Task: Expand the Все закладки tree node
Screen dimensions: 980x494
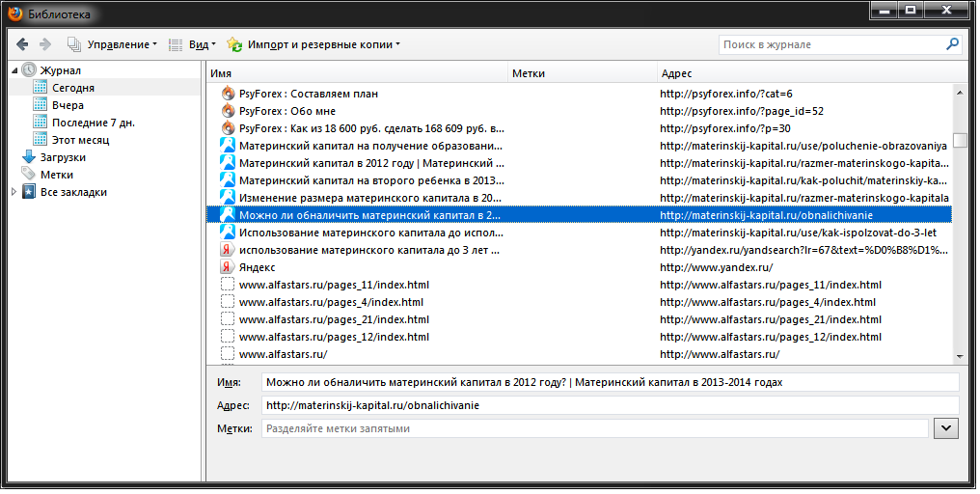Action: 14,192
